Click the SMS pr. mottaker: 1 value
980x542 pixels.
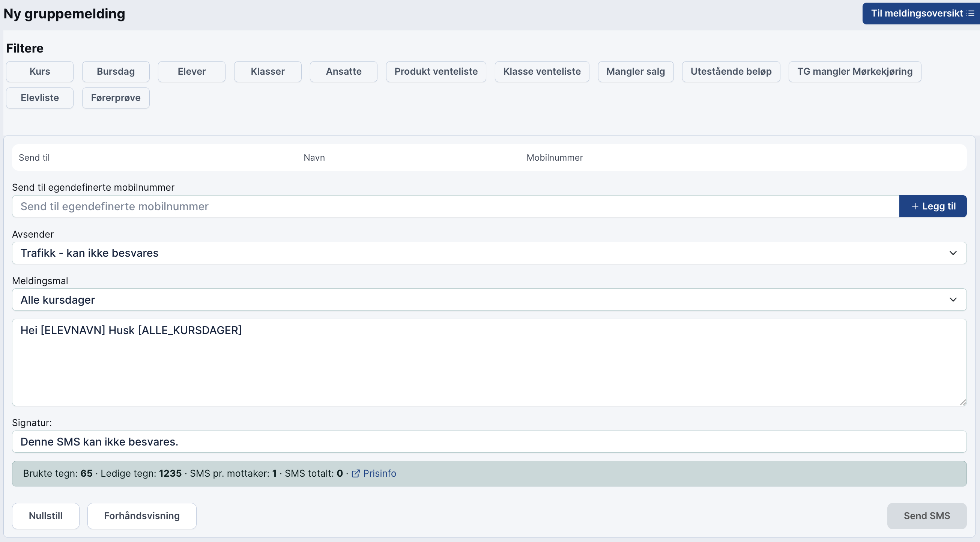coord(233,473)
